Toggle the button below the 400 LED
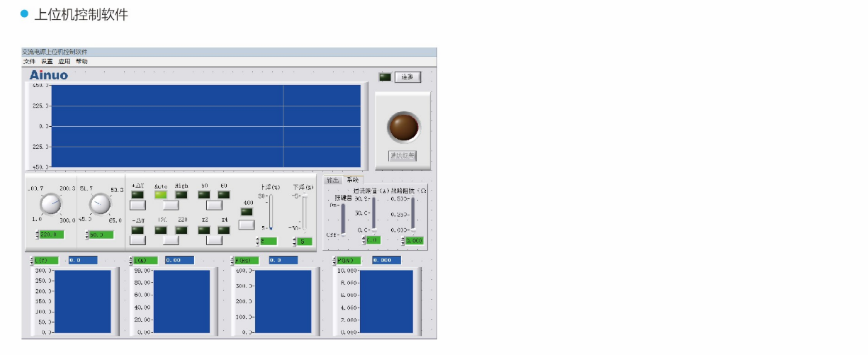 click(x=247, y=225)
